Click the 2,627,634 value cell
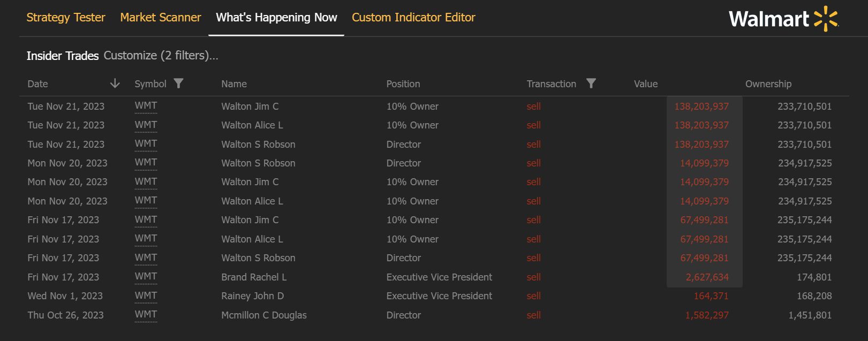The width and height of the screenshot is (868, 341). point(707,277)
